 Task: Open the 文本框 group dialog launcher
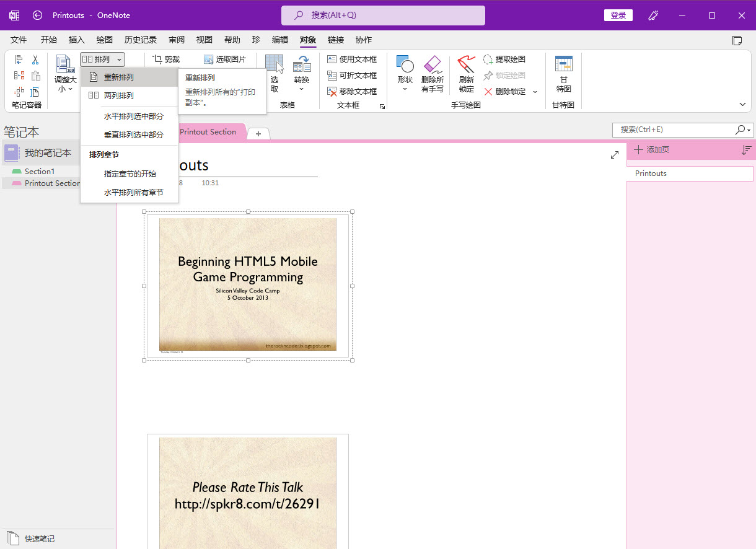pos(382,107)
